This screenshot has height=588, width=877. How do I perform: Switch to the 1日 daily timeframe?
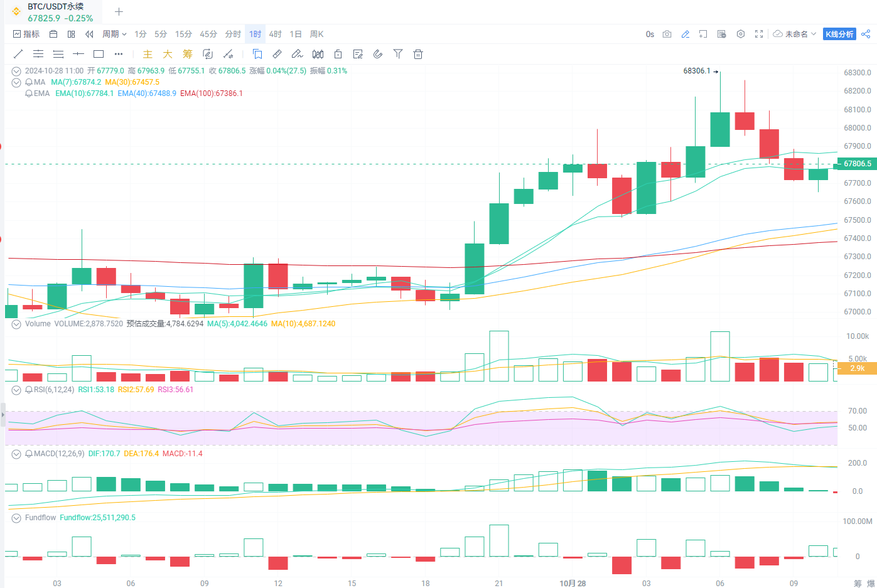296,34
